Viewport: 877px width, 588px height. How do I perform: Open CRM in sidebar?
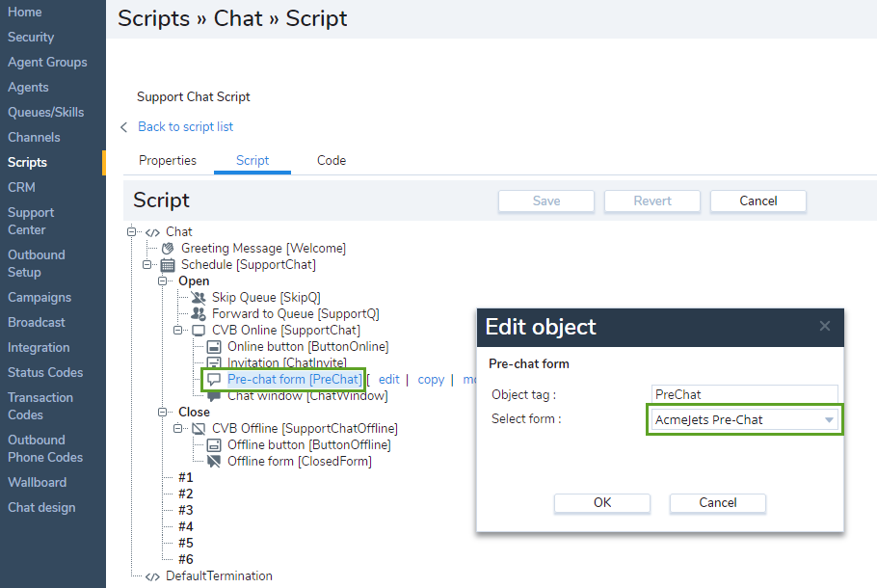[21, 187]
